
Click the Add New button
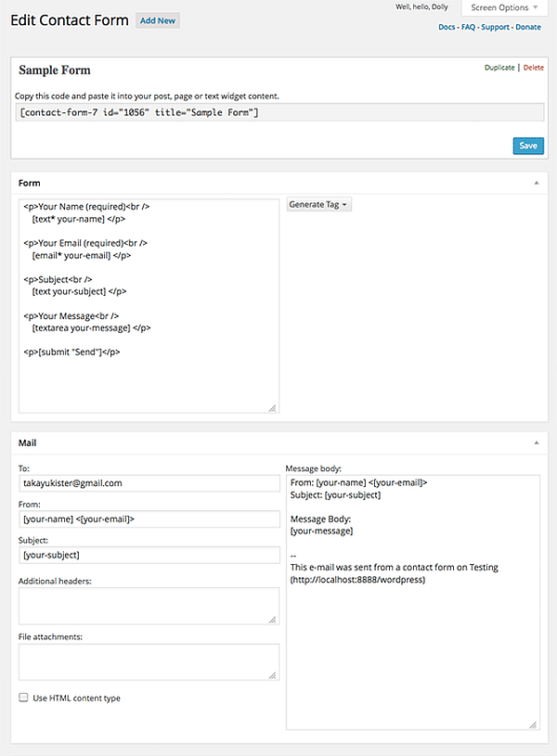click(x=157, y=20)
